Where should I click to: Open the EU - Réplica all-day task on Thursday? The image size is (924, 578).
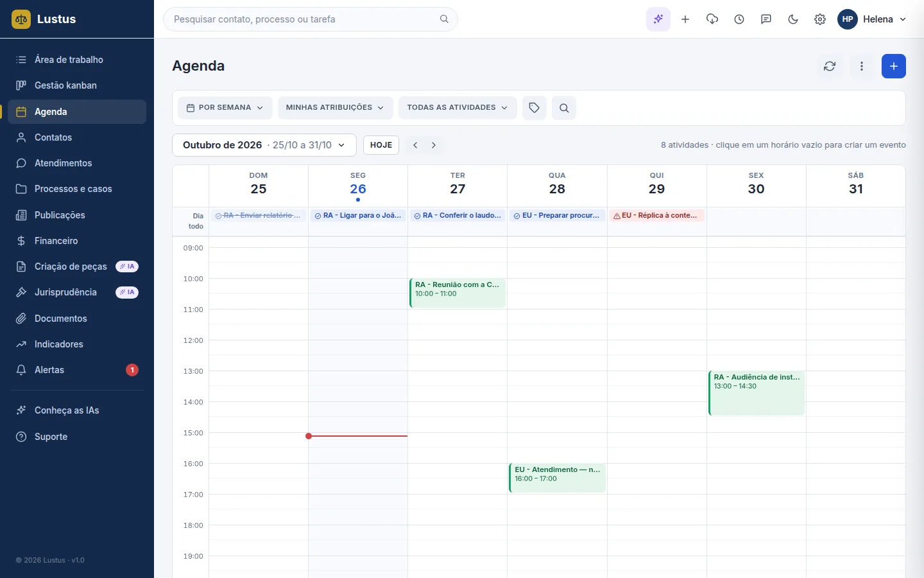[x=656, y=216]
